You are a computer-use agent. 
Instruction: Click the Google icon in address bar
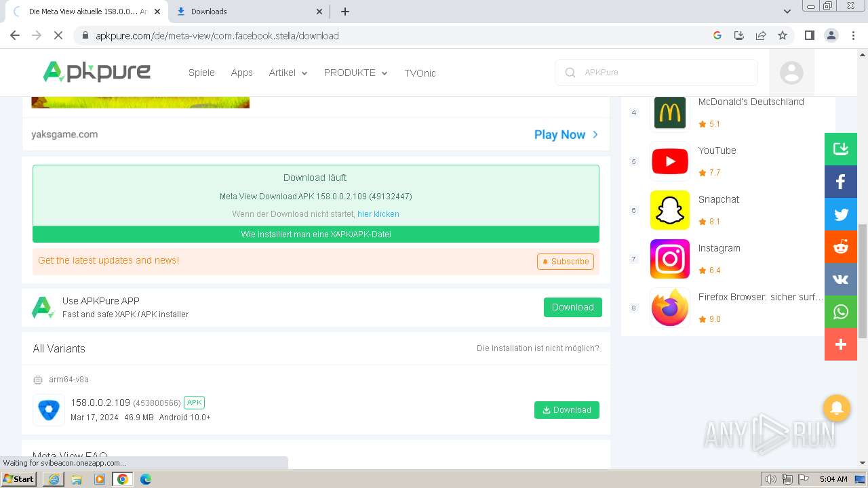717,36
